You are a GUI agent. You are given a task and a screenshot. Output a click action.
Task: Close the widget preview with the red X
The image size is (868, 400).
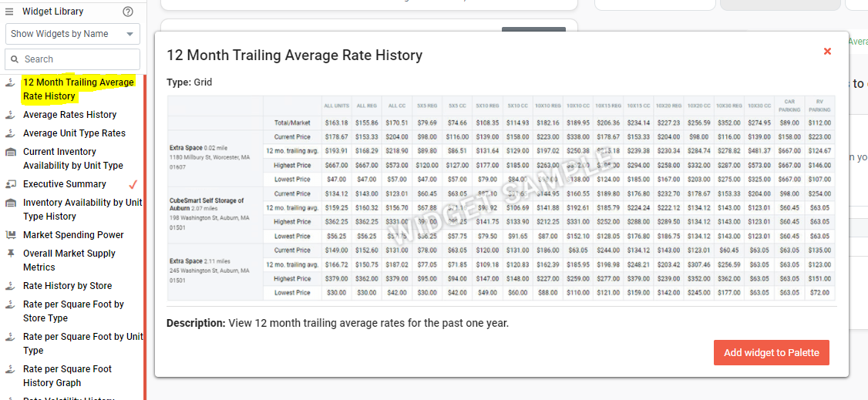click(x=828, y=52)
